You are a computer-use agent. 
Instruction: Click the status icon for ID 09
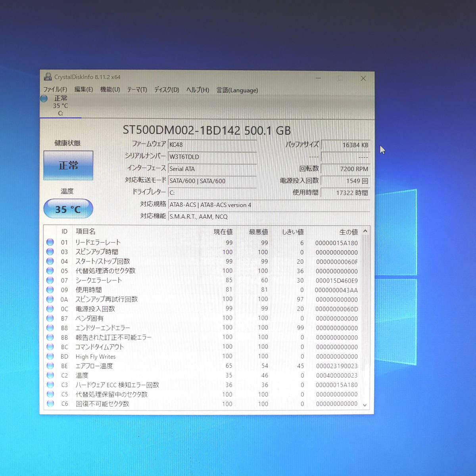click(x=50, y=290)
